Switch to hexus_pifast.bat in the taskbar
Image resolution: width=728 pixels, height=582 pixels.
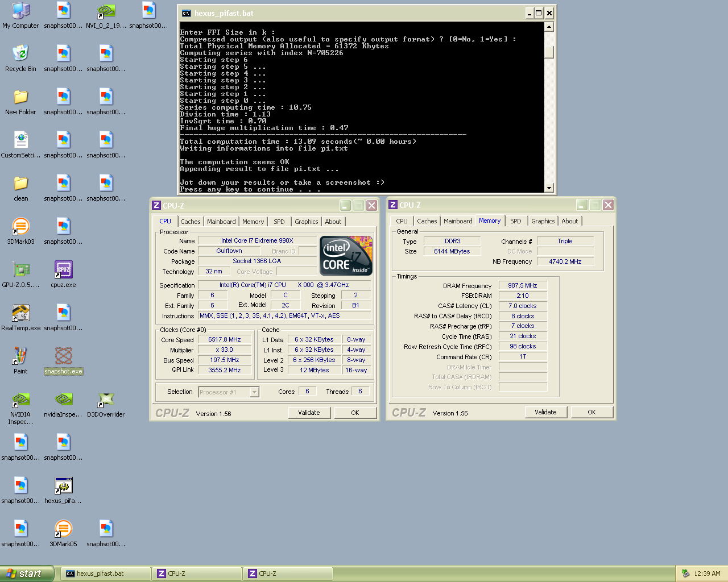[105, 573]
